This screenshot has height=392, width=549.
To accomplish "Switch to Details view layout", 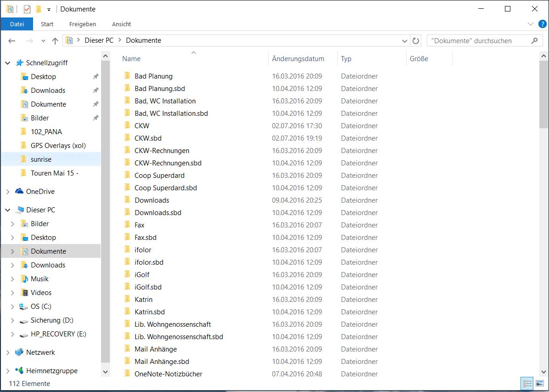I will pos(527,383).
